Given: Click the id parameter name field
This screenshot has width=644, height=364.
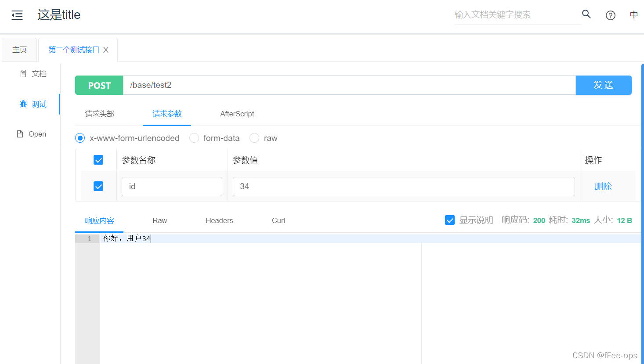Looking at the screenshot, I should [x=172, y=187].
